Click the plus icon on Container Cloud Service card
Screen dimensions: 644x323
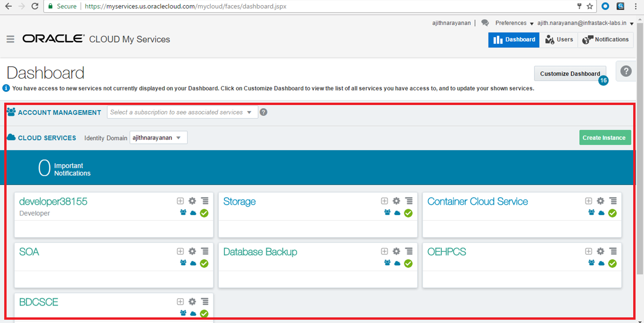tap(589, 201)
